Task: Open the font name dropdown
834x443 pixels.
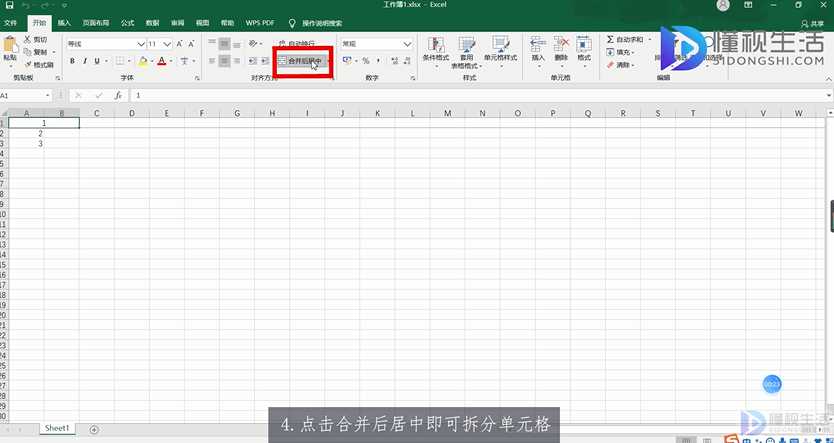Action: (140, 44)
